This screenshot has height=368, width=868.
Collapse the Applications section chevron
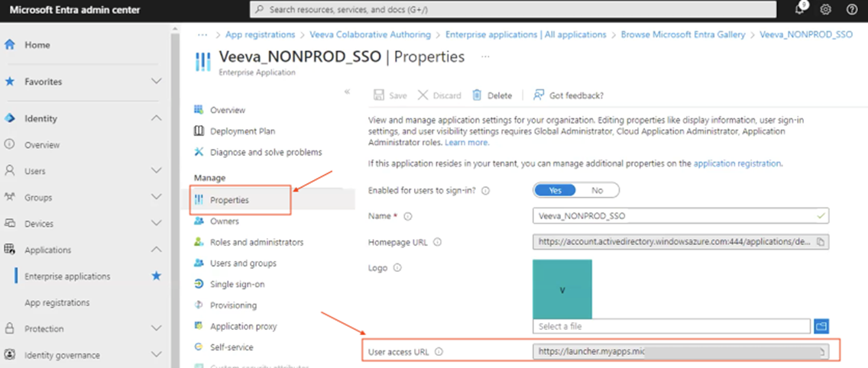[157, 250]
